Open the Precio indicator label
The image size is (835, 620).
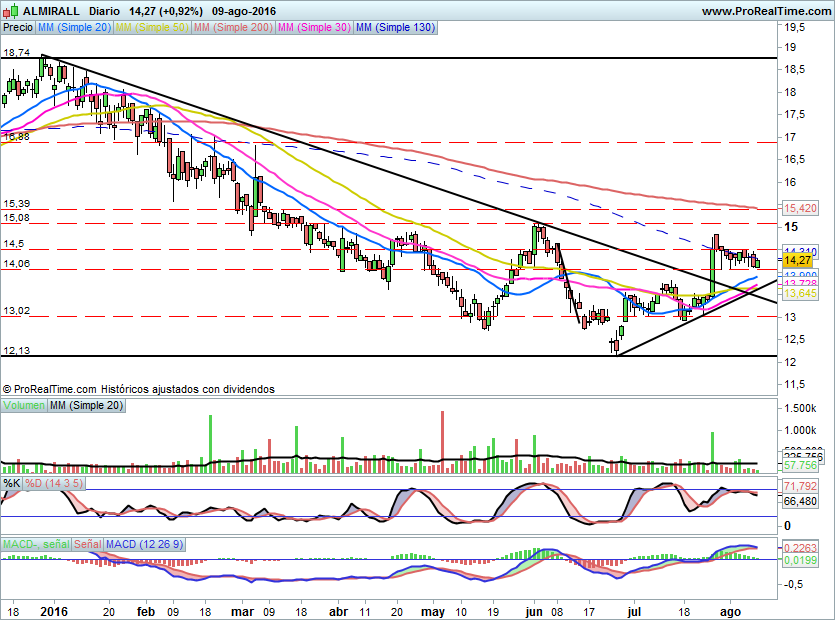click(x=18, y=27)
